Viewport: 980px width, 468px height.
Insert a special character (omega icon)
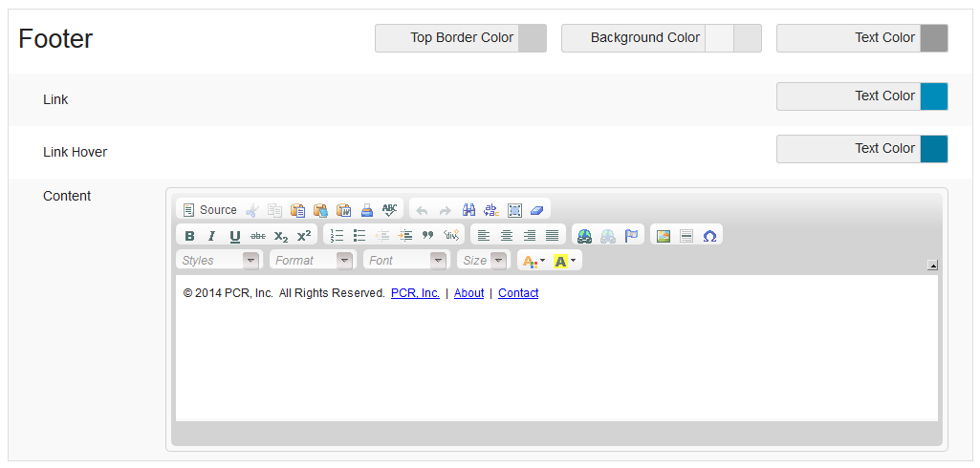pos(709,236)
